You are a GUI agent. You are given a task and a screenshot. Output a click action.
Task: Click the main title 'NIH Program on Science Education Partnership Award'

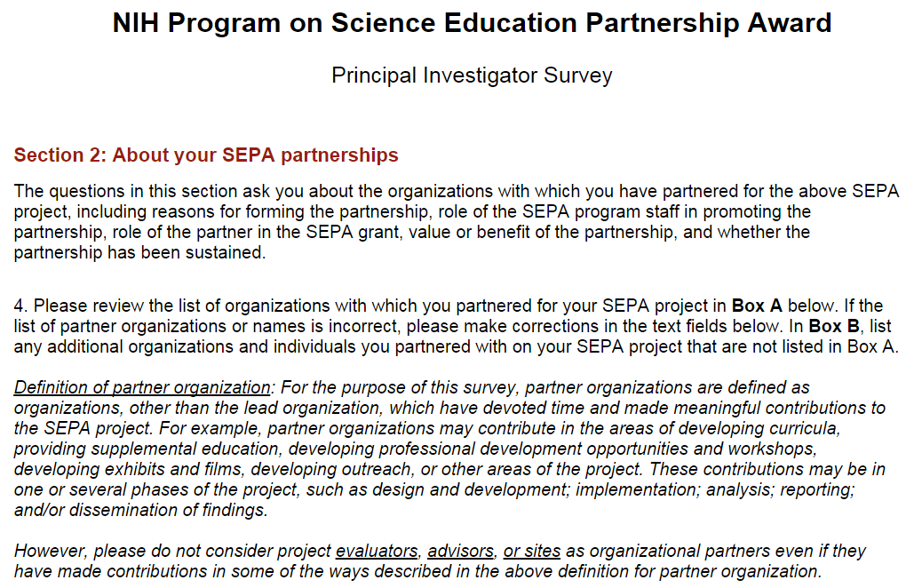(x=472, y=23)
